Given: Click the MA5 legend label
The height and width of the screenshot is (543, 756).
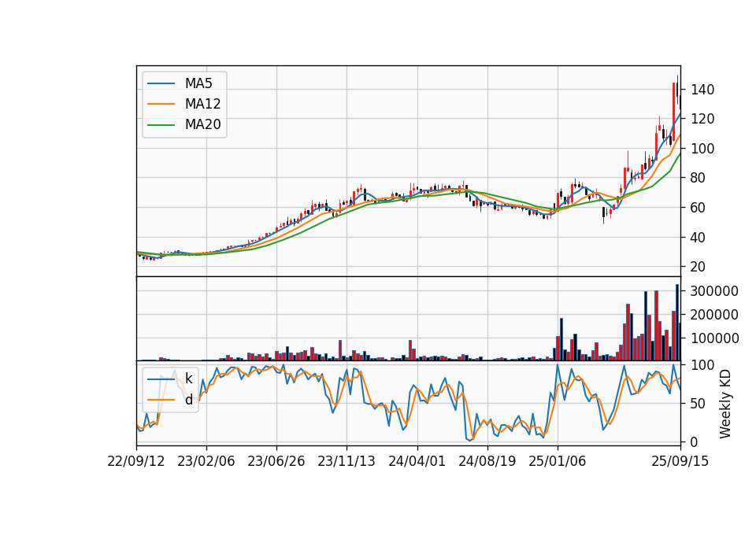Looking at the screenshot, I should (x=198, y=83).
